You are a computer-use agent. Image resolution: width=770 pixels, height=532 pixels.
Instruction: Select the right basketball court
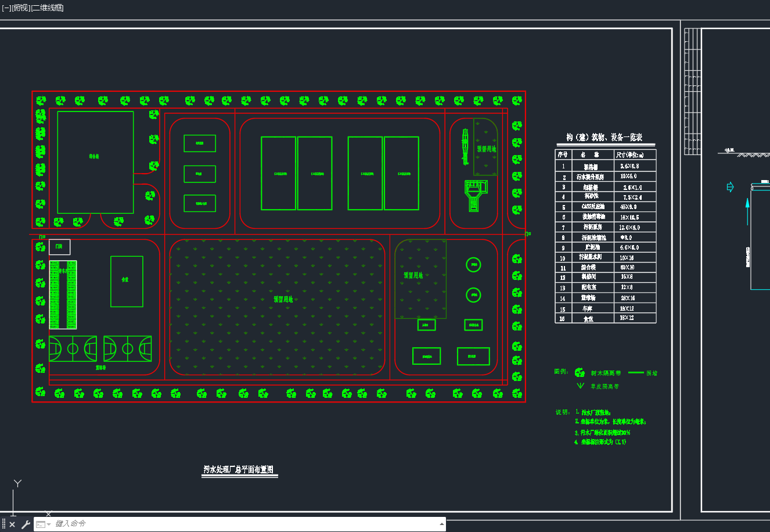128,349
